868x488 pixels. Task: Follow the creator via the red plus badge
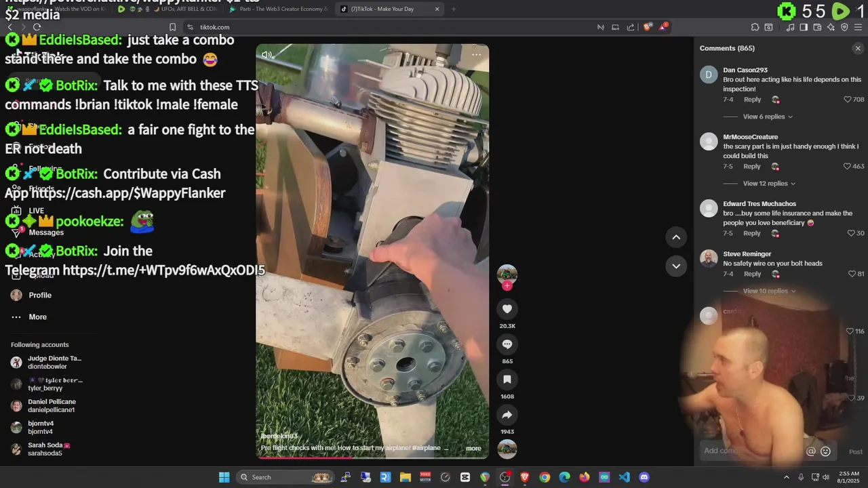tap(507, 286)
